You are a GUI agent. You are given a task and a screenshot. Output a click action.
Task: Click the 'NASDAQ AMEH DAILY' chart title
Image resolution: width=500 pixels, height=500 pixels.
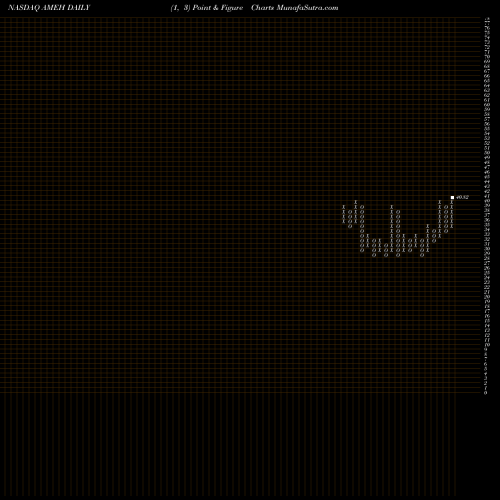[x=49, y=8]
